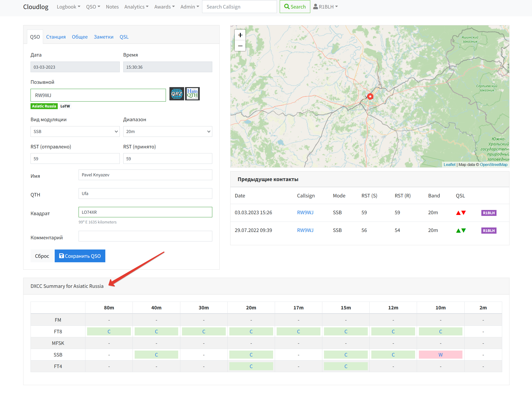Expand the Analytics menu
Image resolution: width=532 pixels, height=401 pixels.
pos(136,7)
